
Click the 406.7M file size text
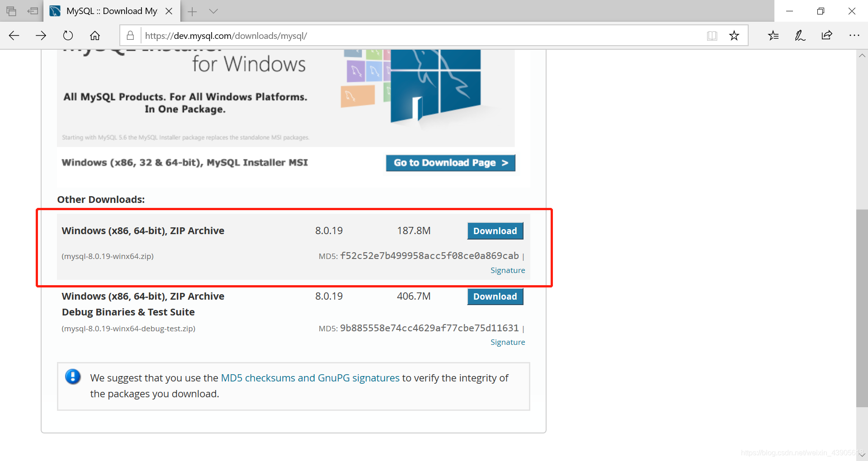(x=414, y=296)
